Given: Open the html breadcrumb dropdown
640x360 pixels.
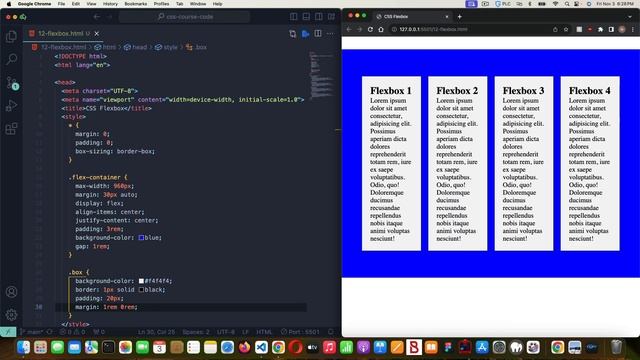Looking at the screenshot, I should tap(105, 47).
